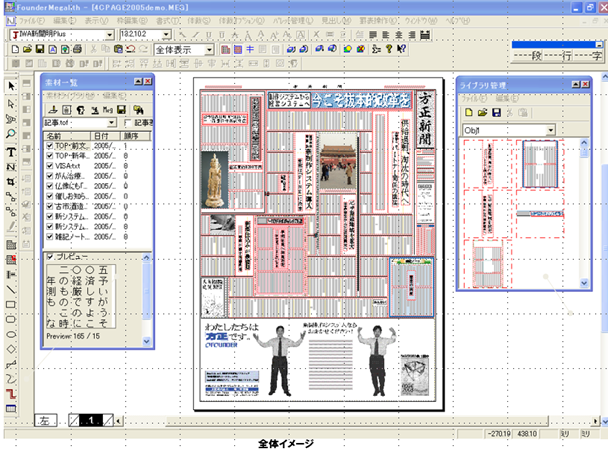This screenshot has height=449, width=608.
Task: Select the ellipse drawing tool
Action: 11,334
